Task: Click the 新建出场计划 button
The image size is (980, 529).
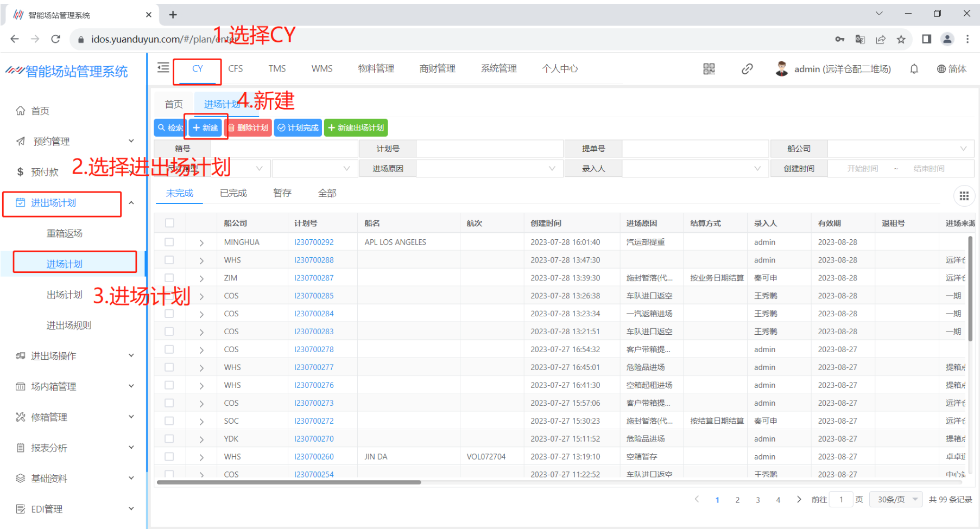Action: [x=356, y=128]
